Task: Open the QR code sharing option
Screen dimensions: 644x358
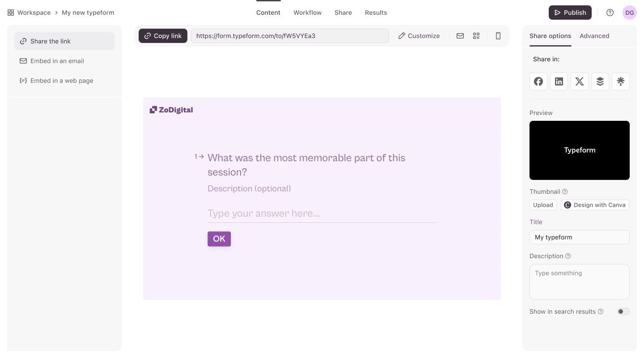Action: pyautogui.click(x=476, y=36)
